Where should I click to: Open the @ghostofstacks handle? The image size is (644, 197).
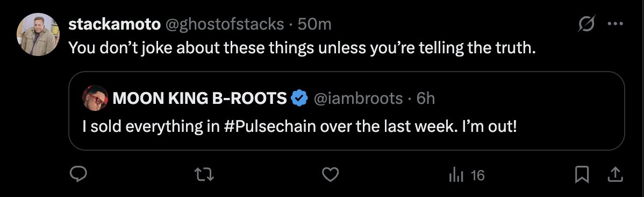pos(225,25)
